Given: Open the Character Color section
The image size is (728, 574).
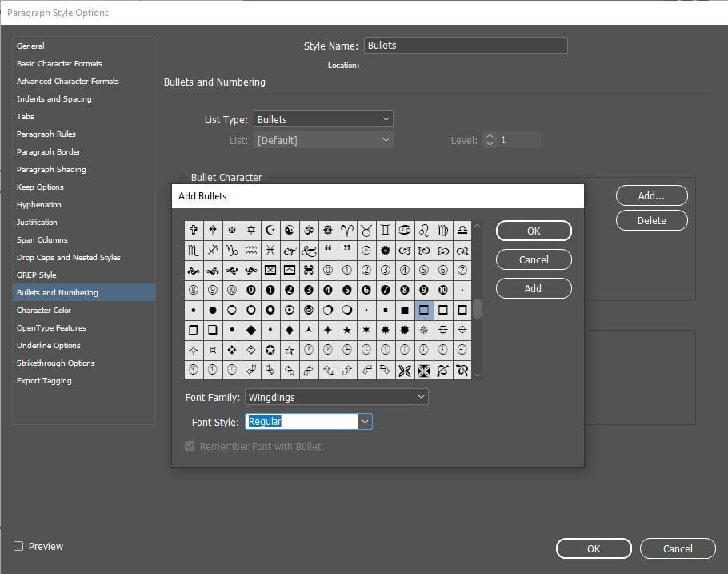Looking at the screenshot, I should coord(43,311).
